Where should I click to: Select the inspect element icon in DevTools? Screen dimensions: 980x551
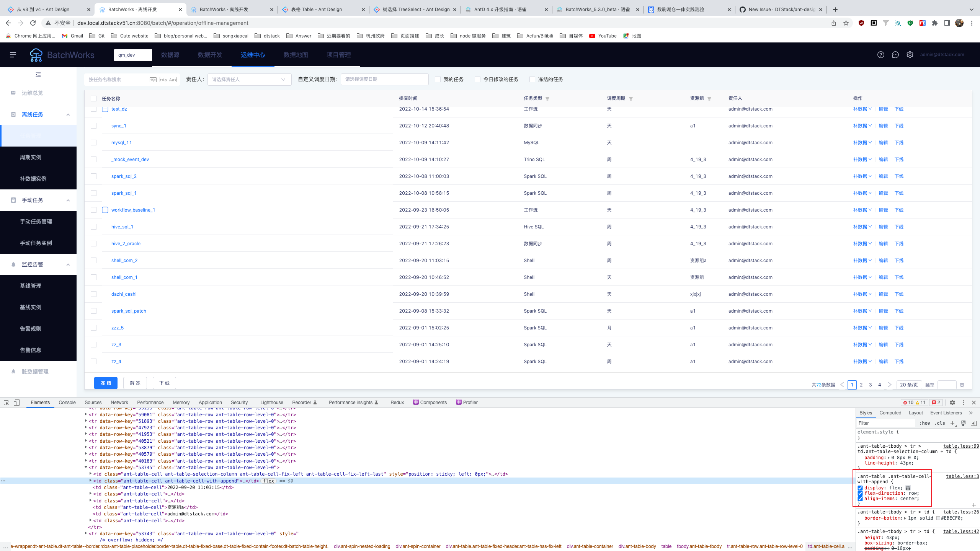tap(6, 402)
